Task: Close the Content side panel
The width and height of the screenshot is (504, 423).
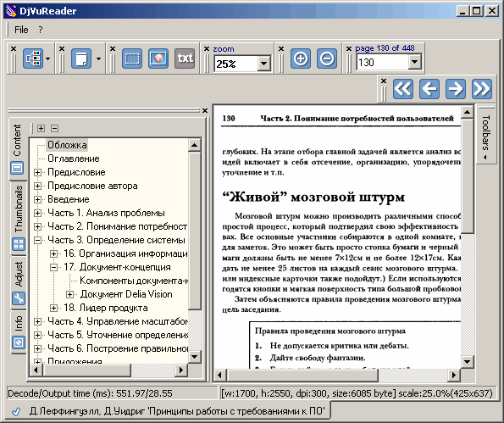Action: 205,111
